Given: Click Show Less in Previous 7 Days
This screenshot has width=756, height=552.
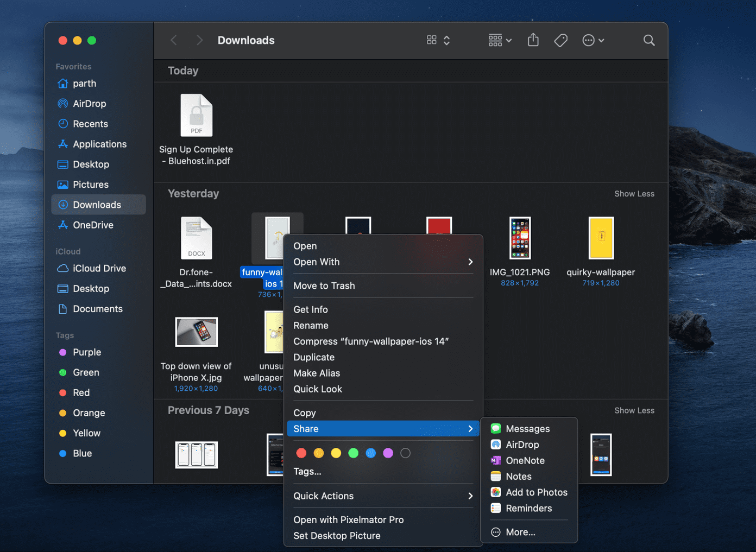Looking at the screenshot, I should coord(634,410).
